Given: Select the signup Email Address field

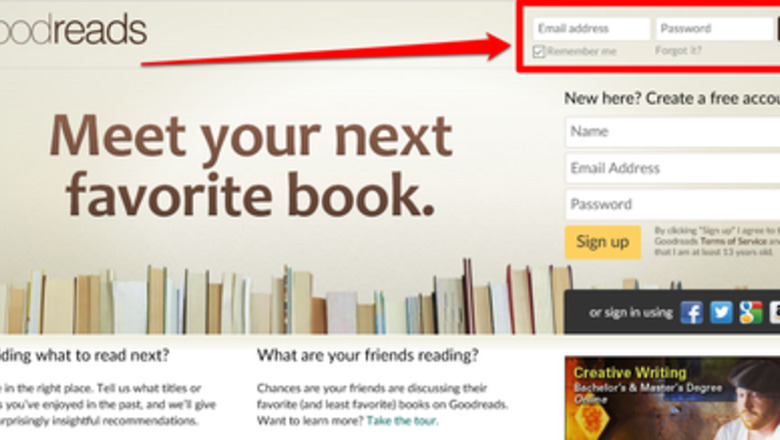Looking at the screenshot, I should (x=673, y=169).
